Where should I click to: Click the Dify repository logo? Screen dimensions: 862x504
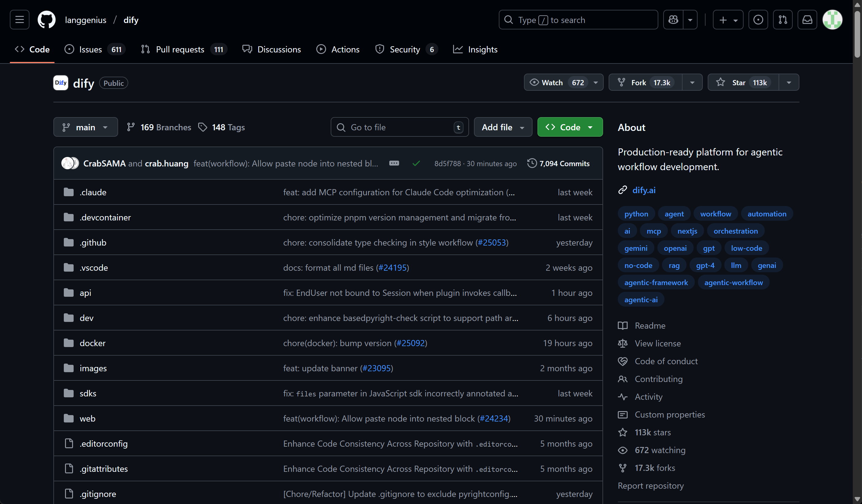[60, 83]
